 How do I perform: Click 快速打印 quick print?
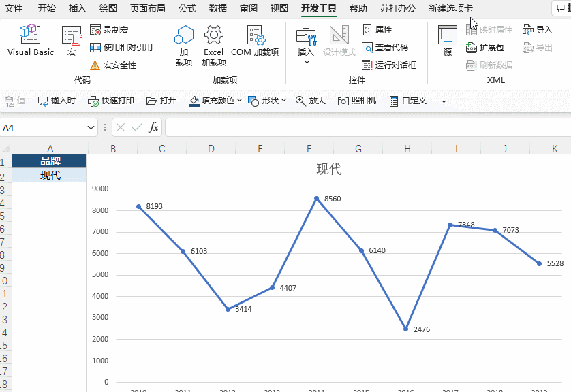click(111, 101)
